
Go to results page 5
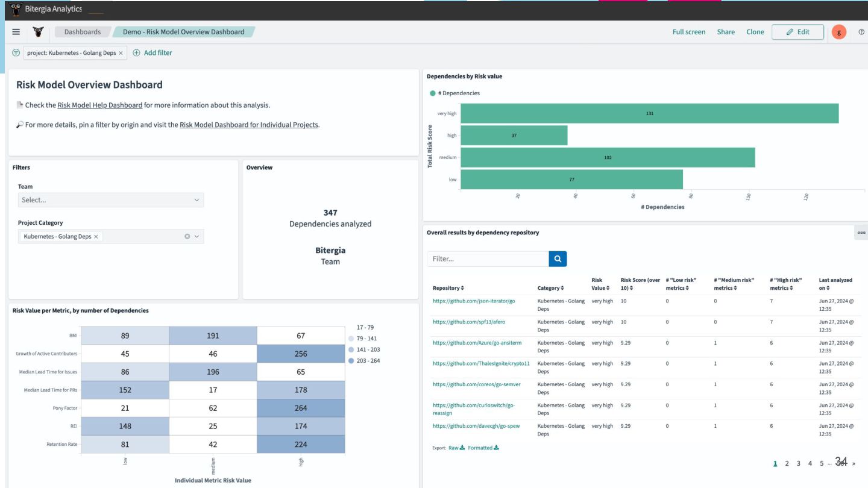tap(821, 463)
